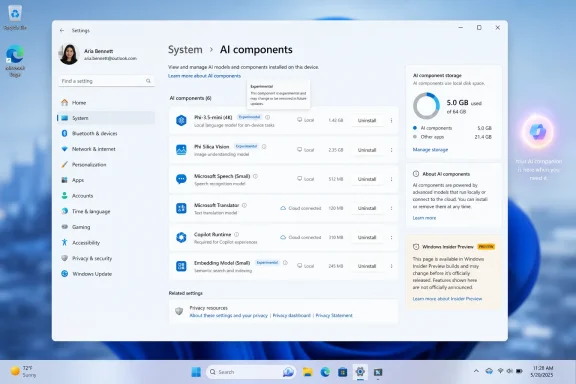Image resolution: width=576 pixels, height=384 pixels.
Task: Click the Embedding Model component icon
Action: (181, 266)
